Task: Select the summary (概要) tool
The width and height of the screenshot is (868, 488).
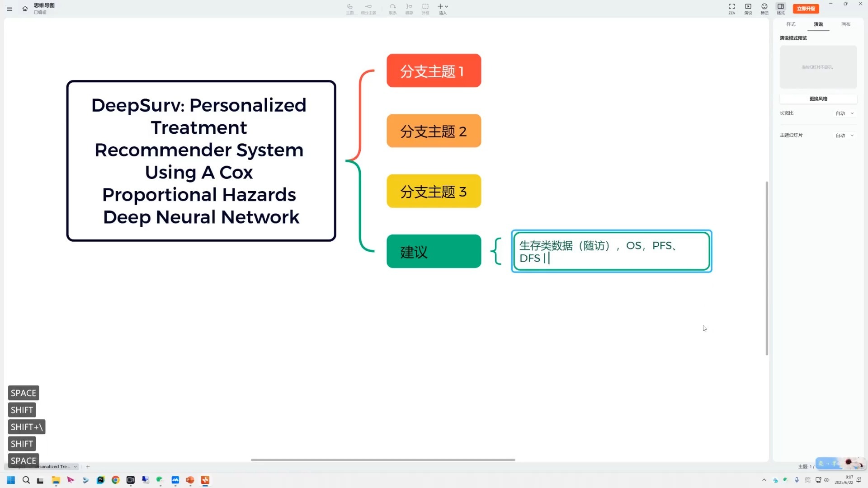Action: [409, 9]
